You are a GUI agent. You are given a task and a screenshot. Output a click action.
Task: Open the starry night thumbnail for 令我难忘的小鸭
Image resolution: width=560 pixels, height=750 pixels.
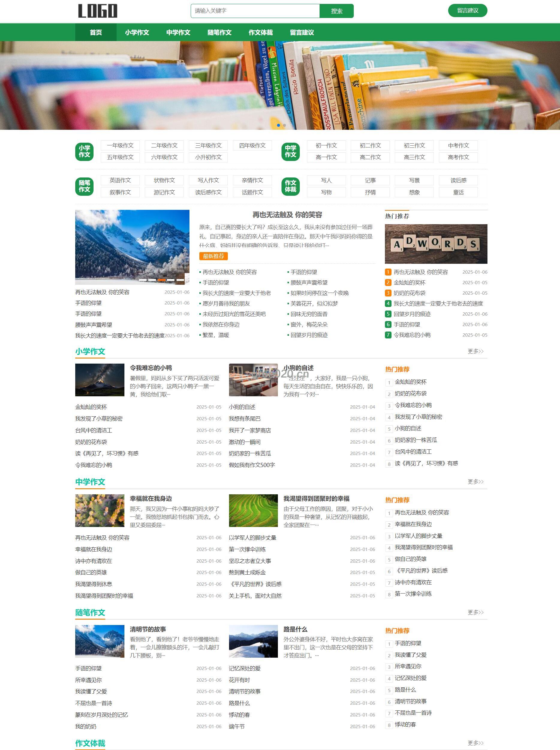pos(100,380)
